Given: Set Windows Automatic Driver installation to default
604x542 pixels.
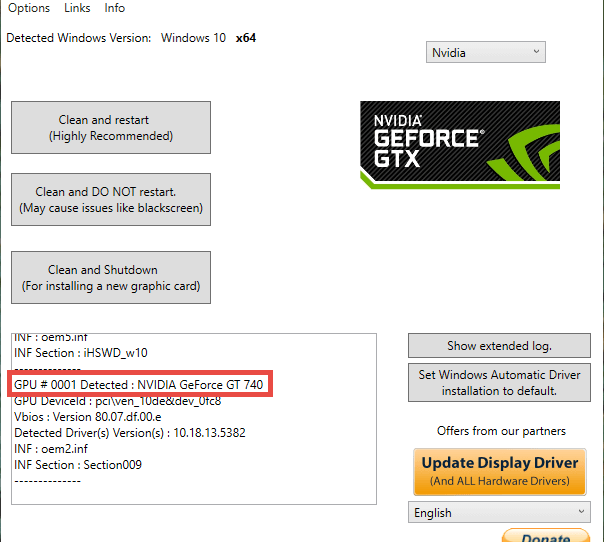Looking at the screenshot, I should [x=499, y=383].
